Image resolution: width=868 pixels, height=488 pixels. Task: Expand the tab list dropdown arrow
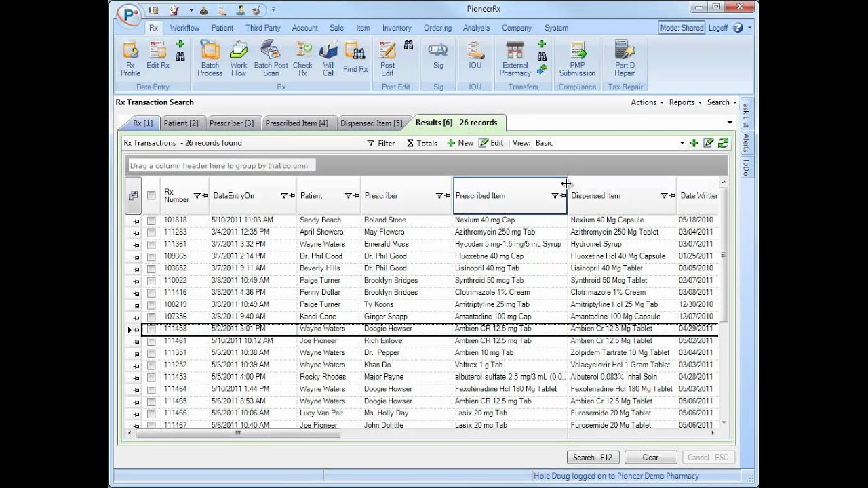[x=730, y=123]
